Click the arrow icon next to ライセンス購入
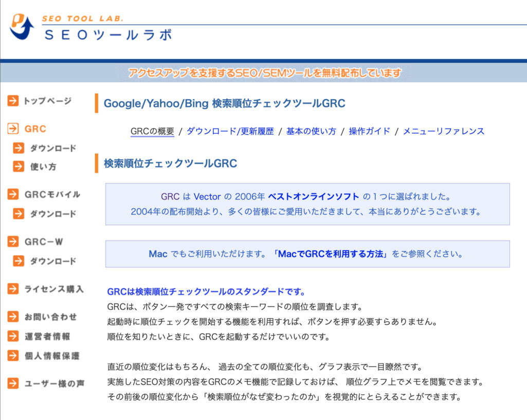This screenshot has width=527, height=420. 13,289
